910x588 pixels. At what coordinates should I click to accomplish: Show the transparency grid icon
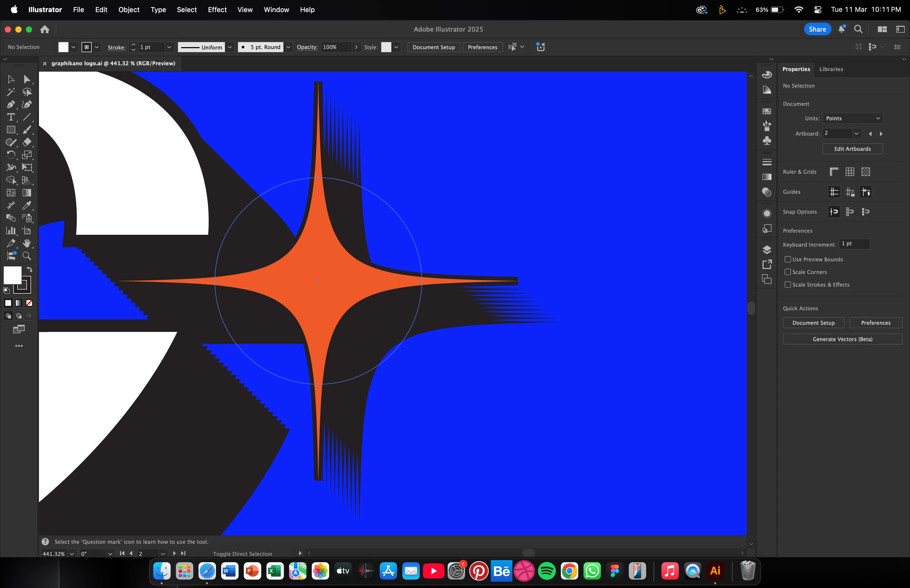(x=865, y=172)
